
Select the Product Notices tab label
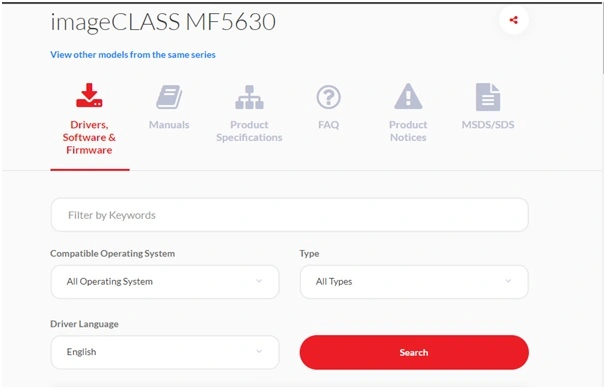click(408, 131)
